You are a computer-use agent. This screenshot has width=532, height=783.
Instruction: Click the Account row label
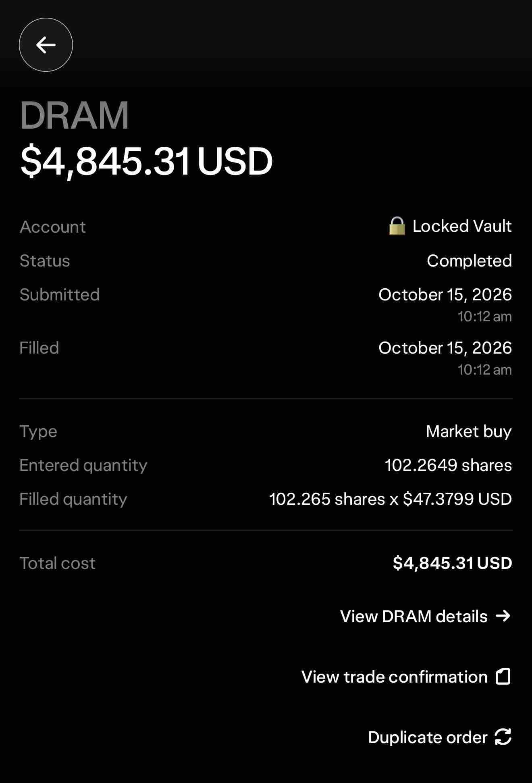click(x=53, y=227)
